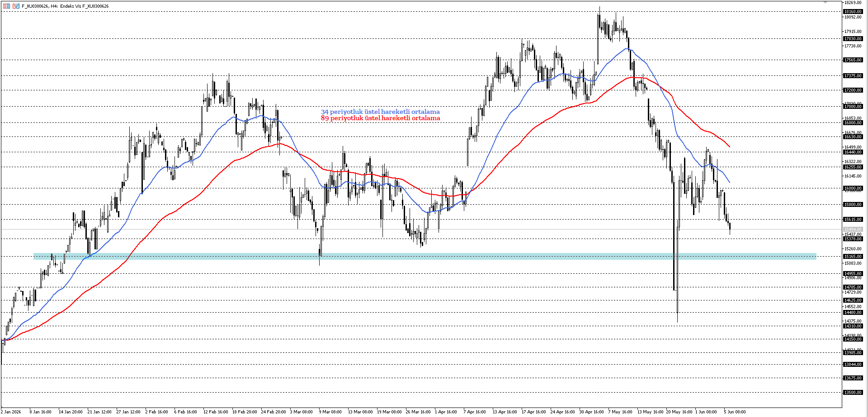Click the 17915.00 scale value
Image resolution: width=868 pixels, height=417 pixels.
point(853,32)
